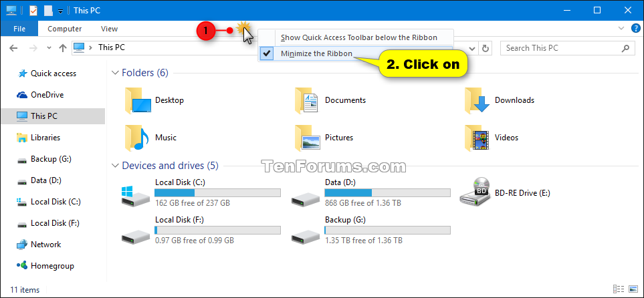Image resolution: width=644 pixels, height=298 pixels.
Task: Click the magnifier search icon
Action: (625, 48)
